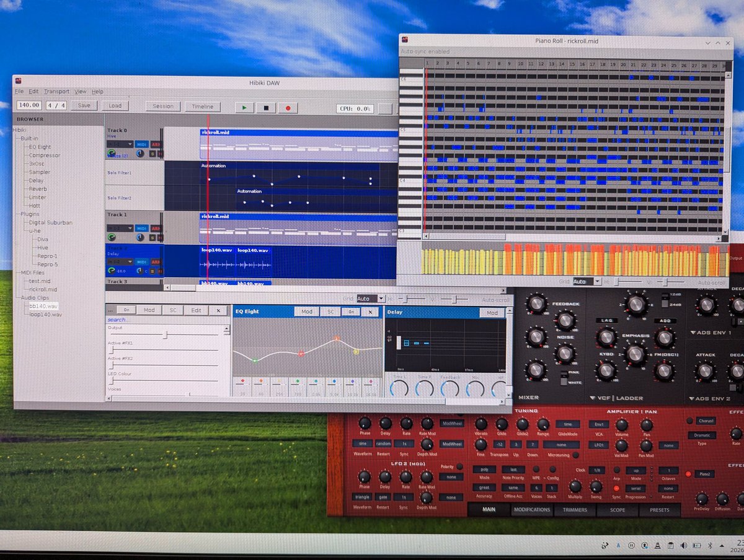Toggle the EQ Eight On button
The height and width of the screenshot is (560, 744).
click(351, 312)
